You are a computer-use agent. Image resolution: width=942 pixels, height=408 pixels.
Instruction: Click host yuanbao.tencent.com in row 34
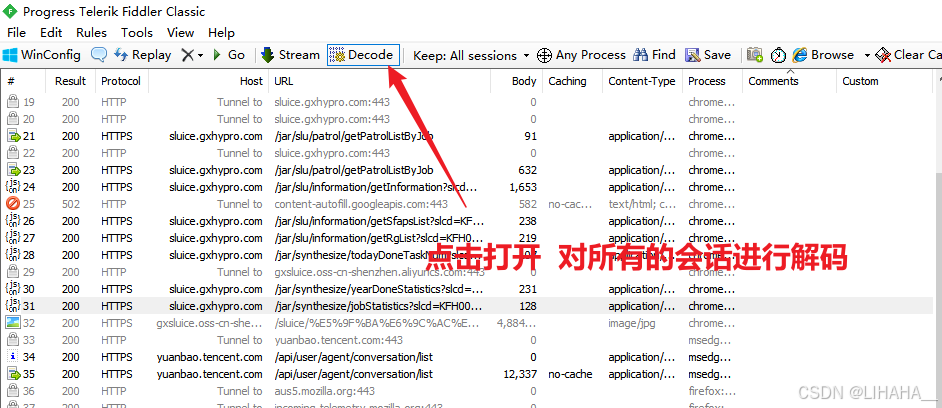[x=210, y=357]
